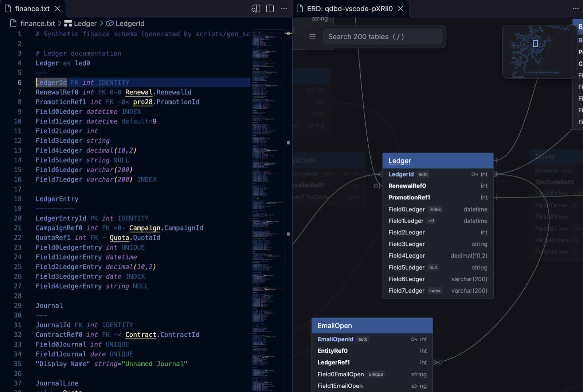
Task: Click the EntityRef0 row in the EmailOpen table
Action: click(x=372, y=351)
